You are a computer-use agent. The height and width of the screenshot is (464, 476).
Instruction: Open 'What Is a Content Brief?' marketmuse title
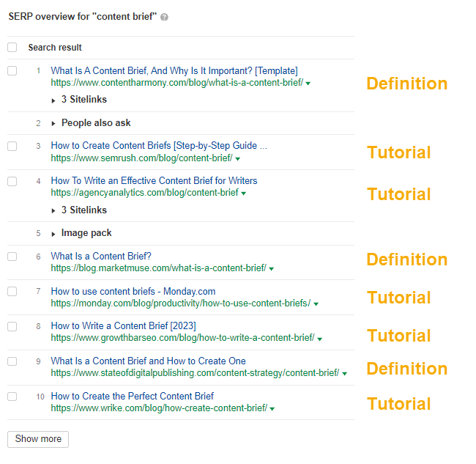pos(101,256)
